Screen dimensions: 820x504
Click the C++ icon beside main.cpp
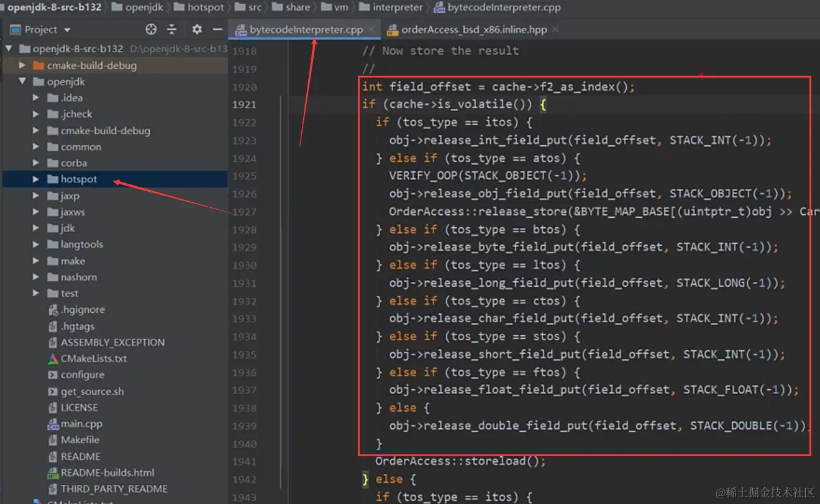(53, 425)
